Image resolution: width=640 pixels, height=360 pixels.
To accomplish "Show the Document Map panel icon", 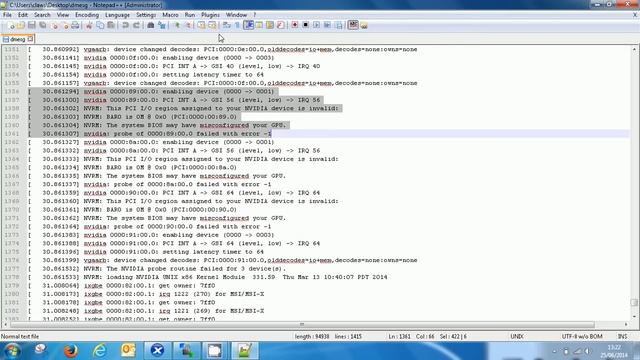I will [270, 25].
